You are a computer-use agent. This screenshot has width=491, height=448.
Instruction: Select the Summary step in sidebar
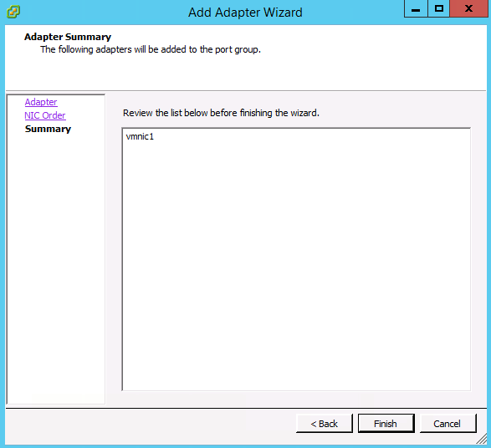[48, 129]
